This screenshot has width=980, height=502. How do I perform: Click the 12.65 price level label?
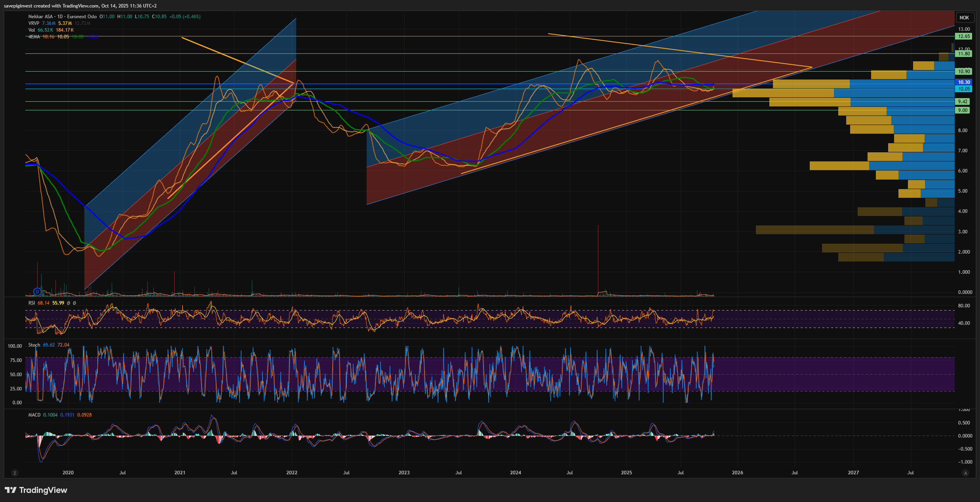(x=963, y=36)
